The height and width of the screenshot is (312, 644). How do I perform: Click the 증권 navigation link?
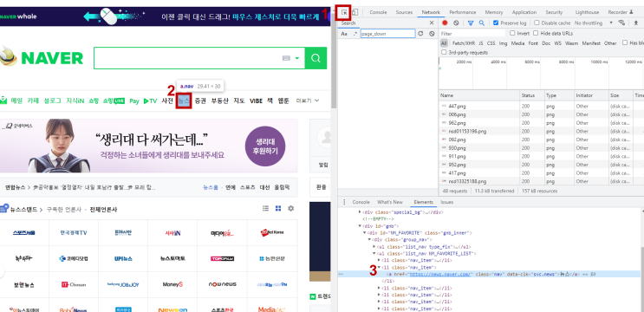200,101
